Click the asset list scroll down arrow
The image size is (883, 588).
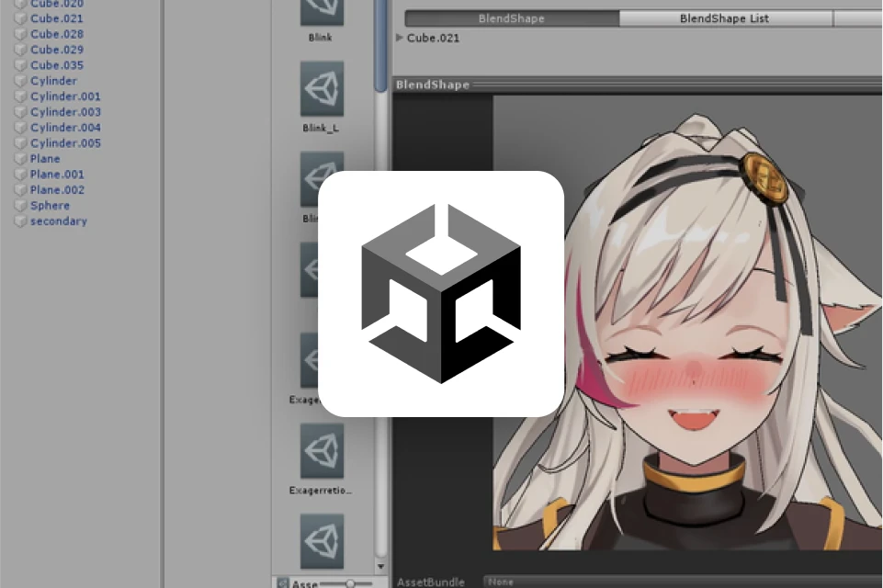380,567
